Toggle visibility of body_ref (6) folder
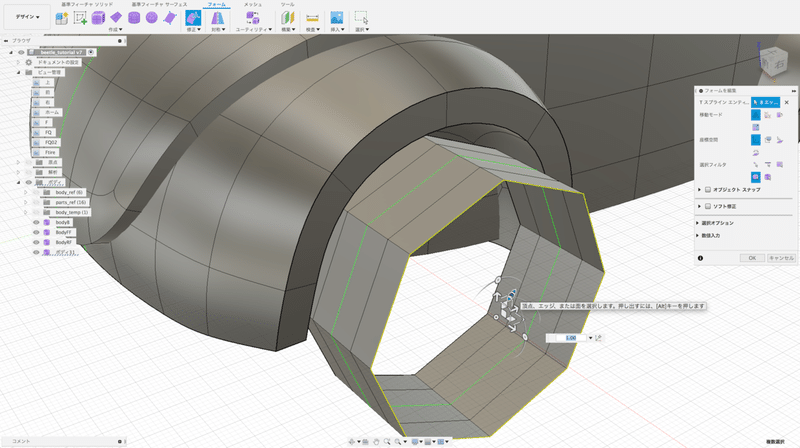This screenshot has height=448, width=800. click(36, 192)
